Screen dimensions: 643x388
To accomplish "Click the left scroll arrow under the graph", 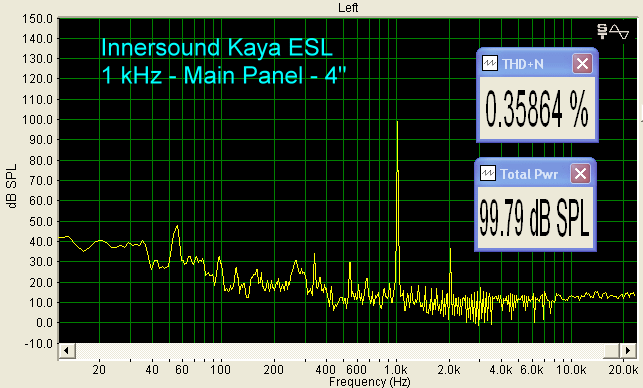I will [x=66, y=351].
